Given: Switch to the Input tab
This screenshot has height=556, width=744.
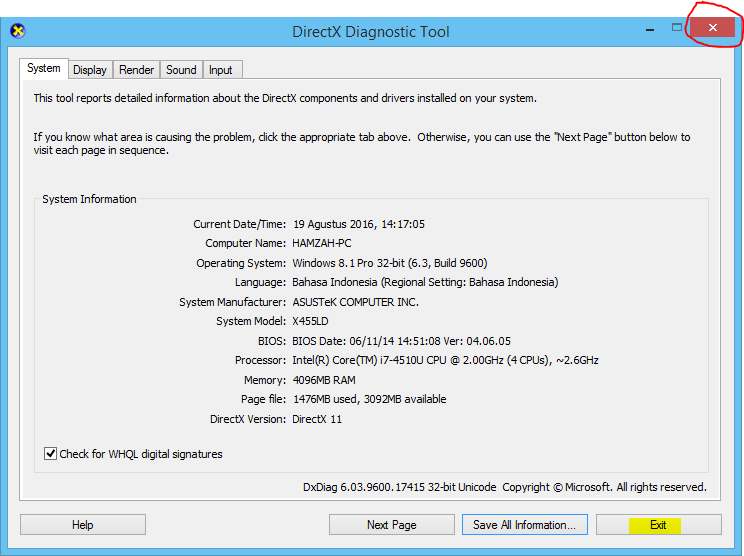Looking at the screenshot, I should [x=221, y=70].
